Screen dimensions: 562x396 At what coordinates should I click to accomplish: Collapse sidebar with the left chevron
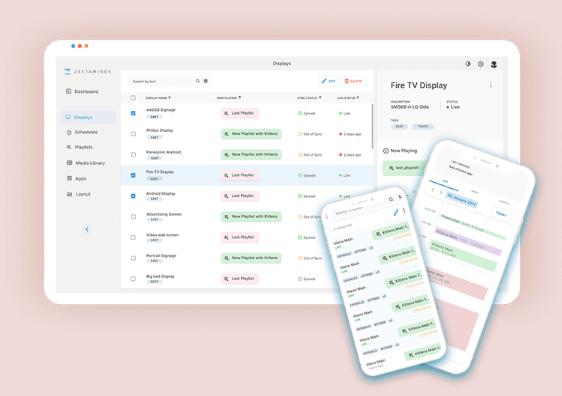pos(87,229)
